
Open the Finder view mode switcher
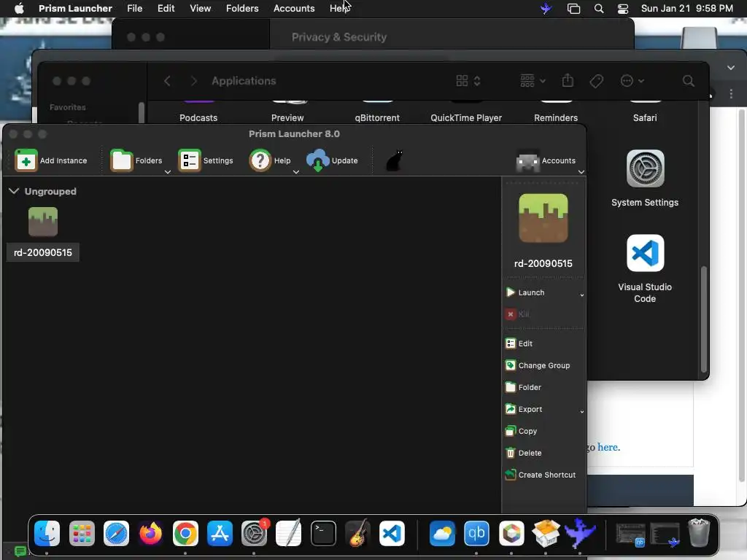468,81
